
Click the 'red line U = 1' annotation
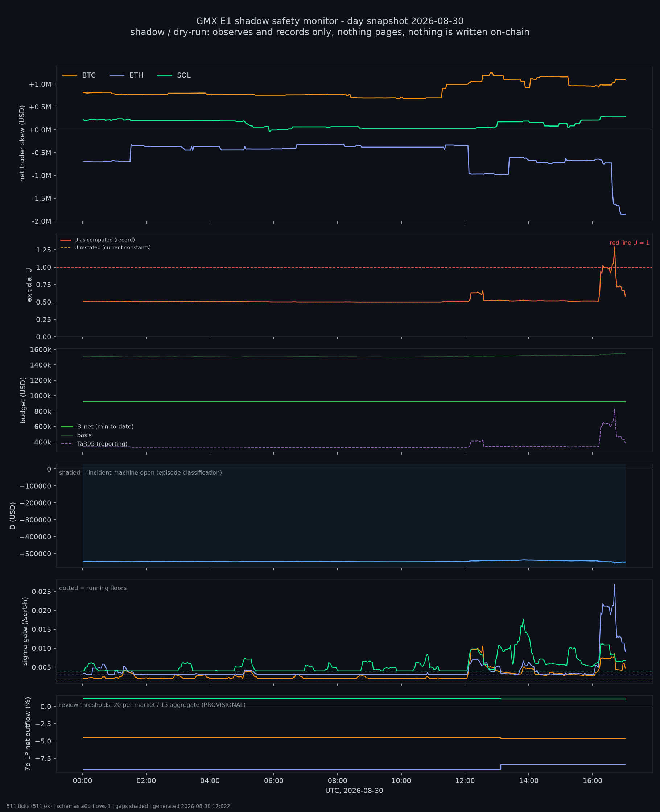click(629, 243)
